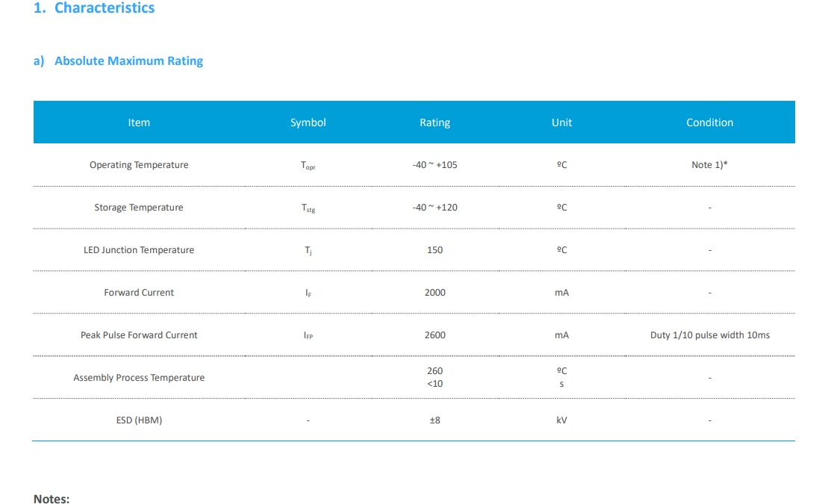The image size is (825, 504).
Task: Click the '-40 ~ +120' rating value
Action: pos(435,208)
